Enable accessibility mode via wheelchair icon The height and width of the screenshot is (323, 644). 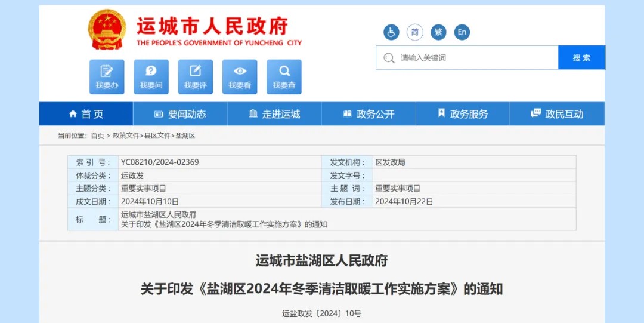tap(391, 32)
